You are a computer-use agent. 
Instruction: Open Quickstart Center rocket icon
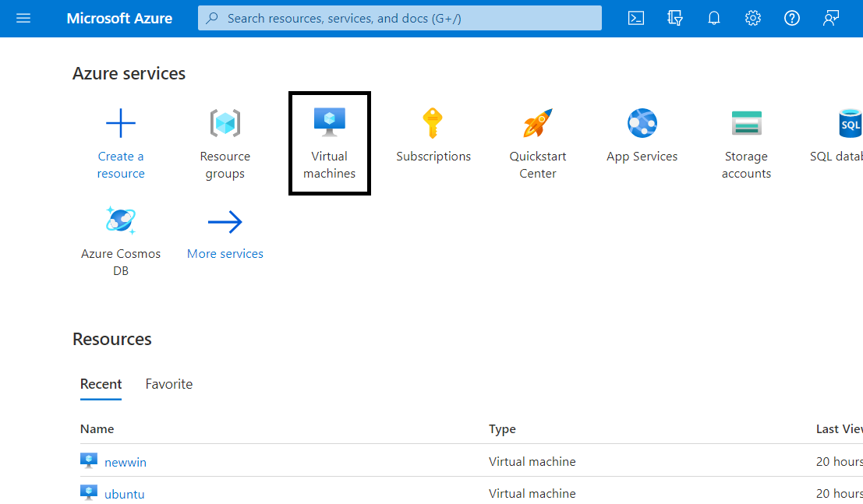(538, 123)
